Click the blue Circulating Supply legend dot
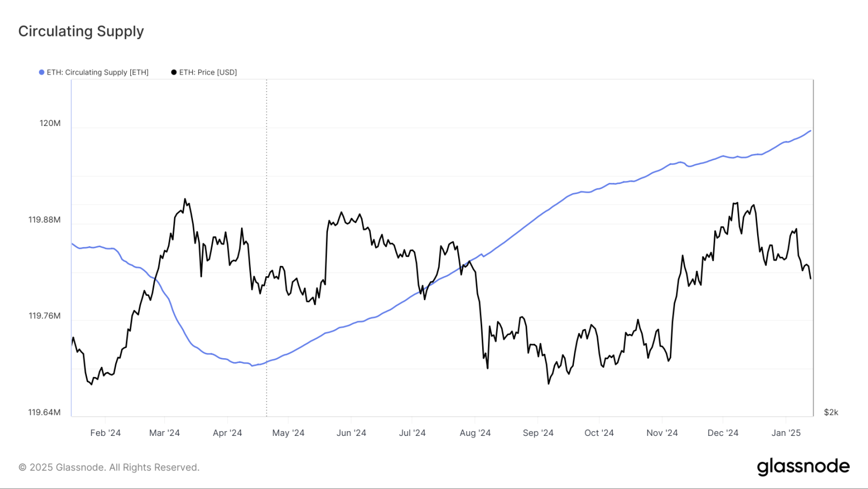Viewport: 868px width, 489px height. 42,72
